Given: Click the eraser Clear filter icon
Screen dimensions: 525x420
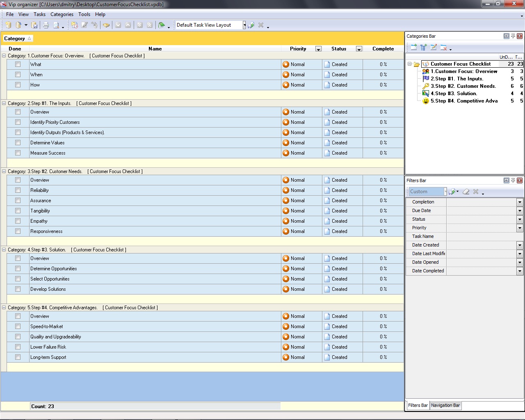Looking at the screenshot, I should pyautogui.click(x=466, y=192).
